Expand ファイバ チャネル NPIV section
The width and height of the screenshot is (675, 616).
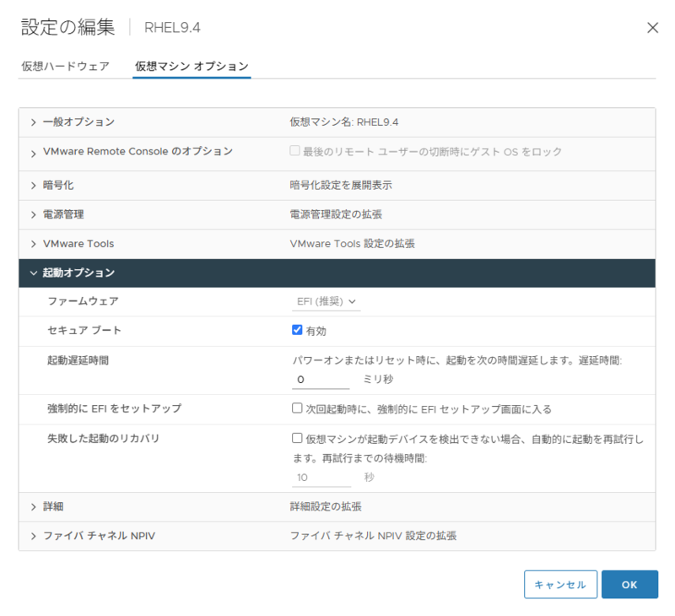[x=34, y=537]
